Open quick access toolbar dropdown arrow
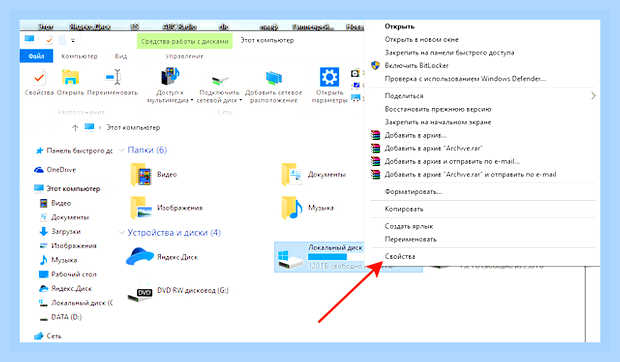Viewport: 620px width, 362px height. (x=73, y=40)
